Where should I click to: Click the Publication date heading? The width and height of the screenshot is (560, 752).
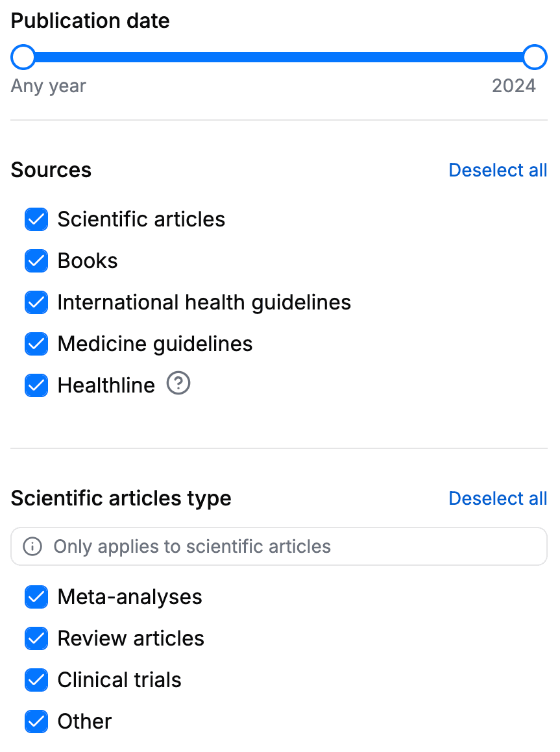90,20
